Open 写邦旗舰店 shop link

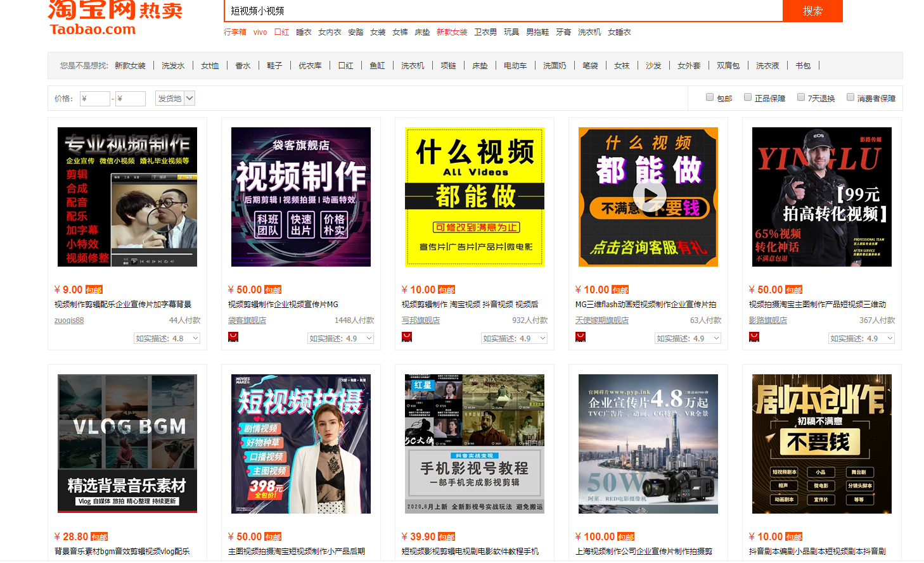[421, 320]
